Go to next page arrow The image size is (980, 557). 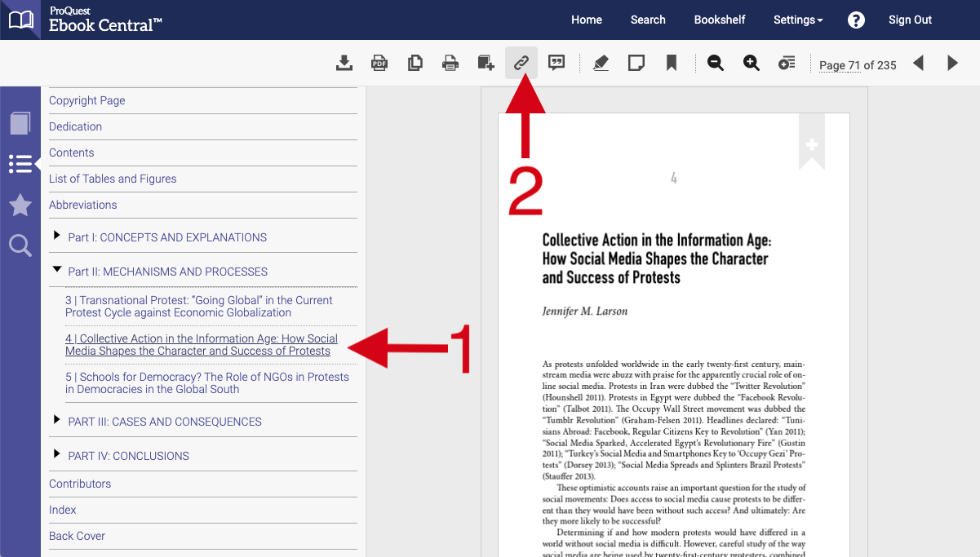[952, 64]
